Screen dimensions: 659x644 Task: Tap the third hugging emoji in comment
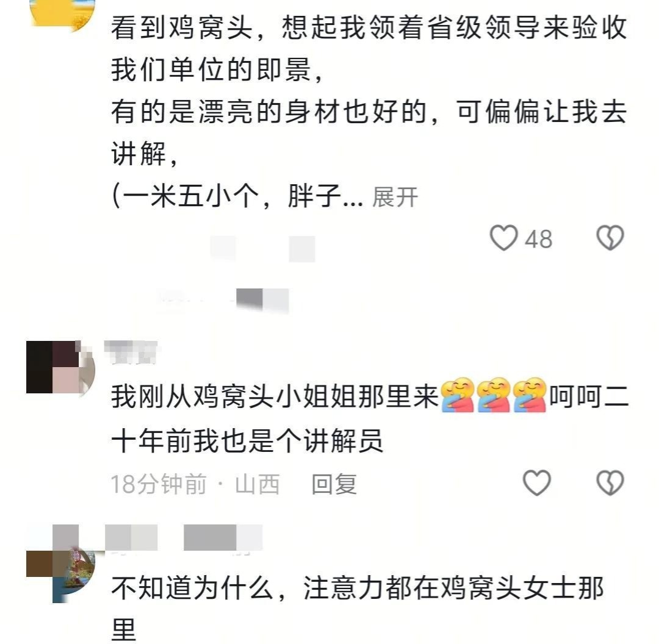pyautogui.click(x=530, y=395)
